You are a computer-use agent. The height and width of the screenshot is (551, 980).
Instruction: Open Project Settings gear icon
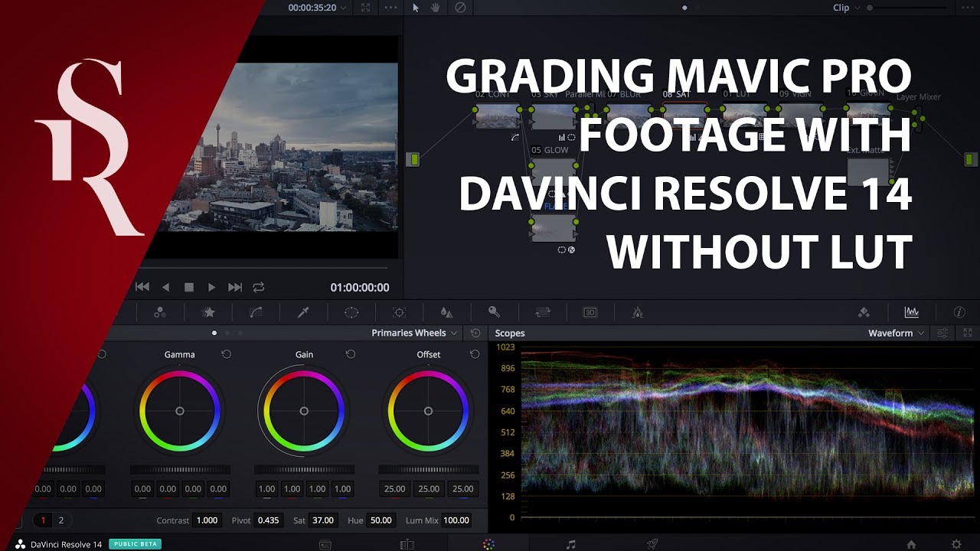pyautogui.click(x=956, y=544)
